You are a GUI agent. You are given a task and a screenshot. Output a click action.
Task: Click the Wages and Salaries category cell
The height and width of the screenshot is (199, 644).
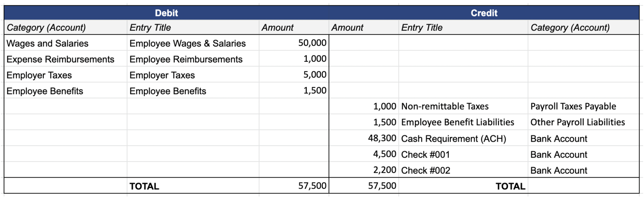click(x=66, y=43)
